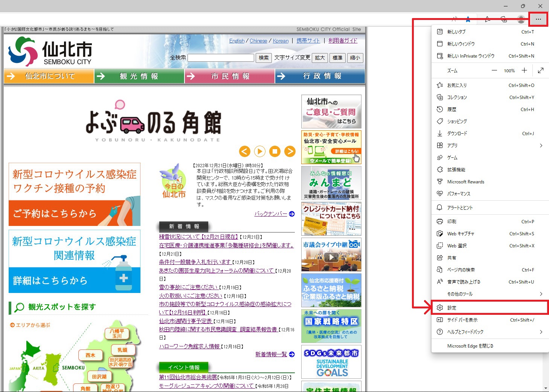
Task: Open the collections icon in browser toolbar
Action: coord(504,19)
